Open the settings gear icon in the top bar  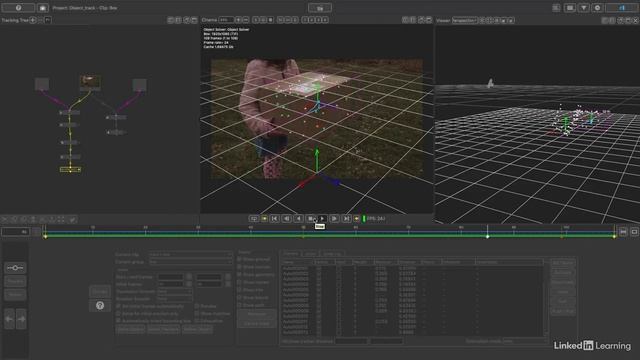pyautogui.click(x=598, y=8)
